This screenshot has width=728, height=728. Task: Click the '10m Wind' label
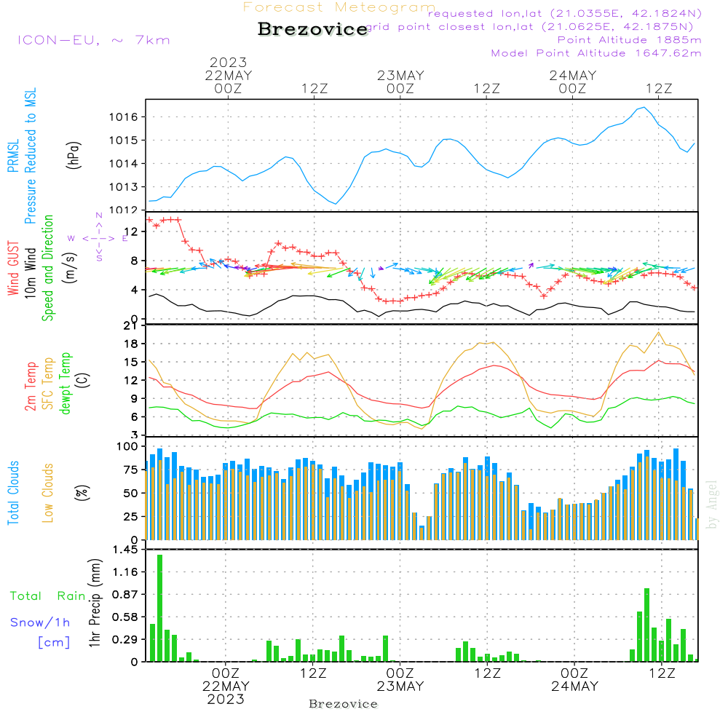(x=30, y=273)
